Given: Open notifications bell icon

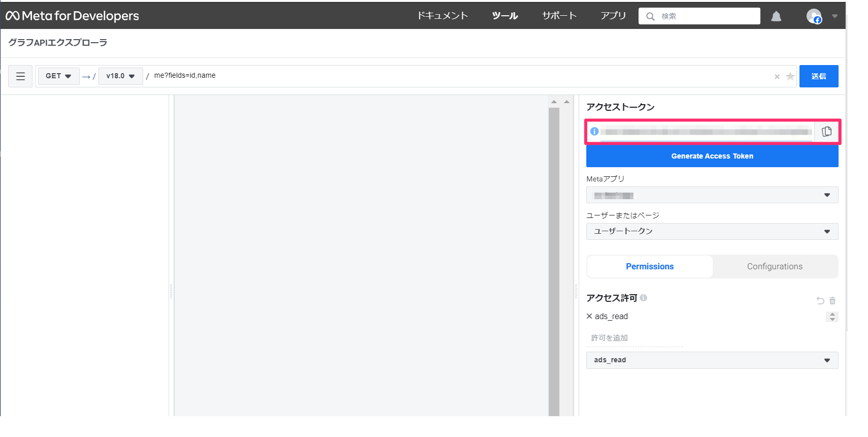Looking at the screenshot, I should click(776, 16).
